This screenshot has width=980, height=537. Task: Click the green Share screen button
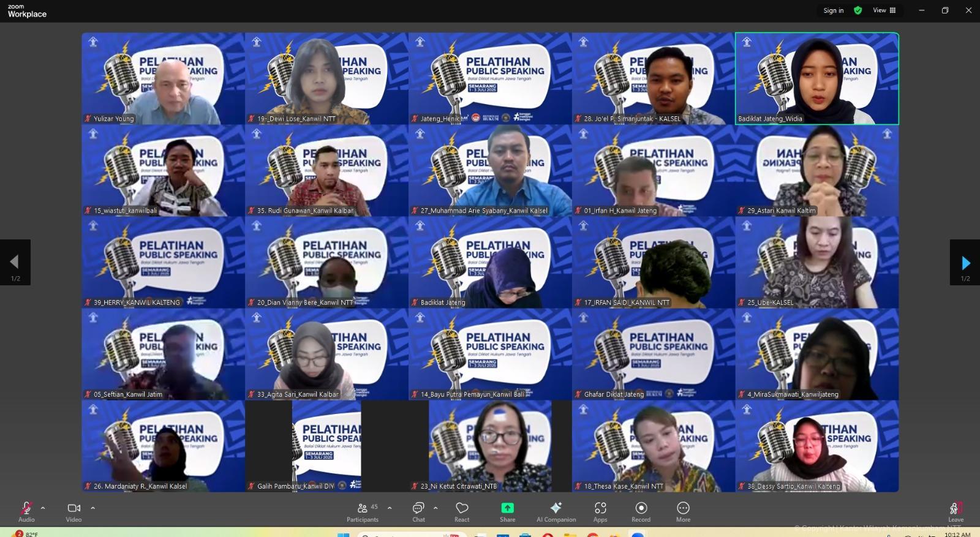click(507, 511)
